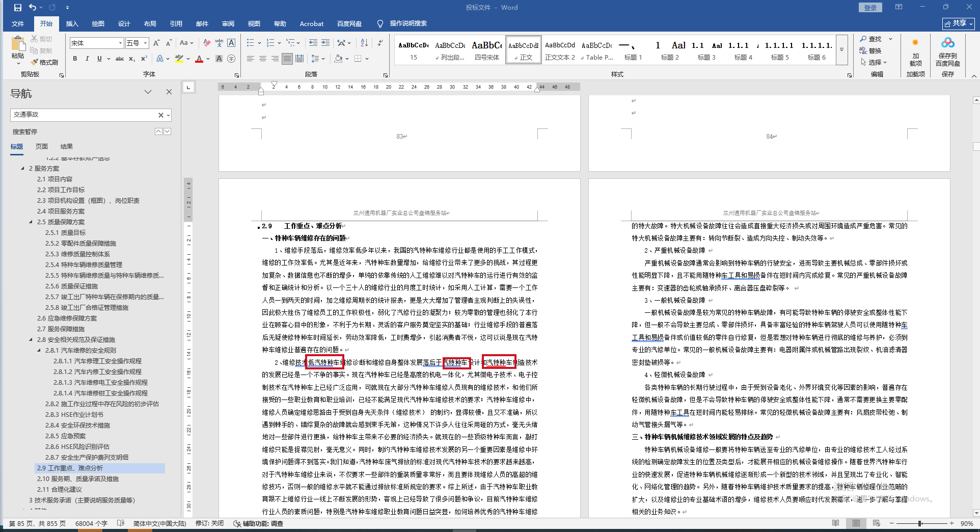Viewport: 980px width, 532px height.
Task: Click the 共享 share button
Action: pos(959,23)
